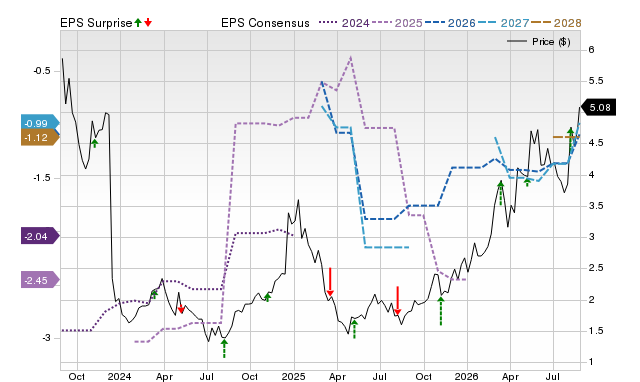Click the 2025 label on the time axis
Screen dimensions: 640x382
click(293, 376)
